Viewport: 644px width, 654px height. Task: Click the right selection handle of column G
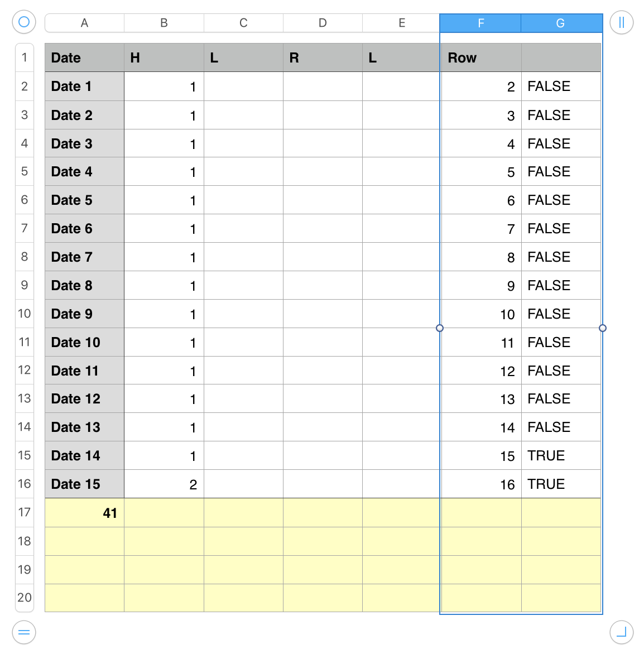tap(603, 328)
